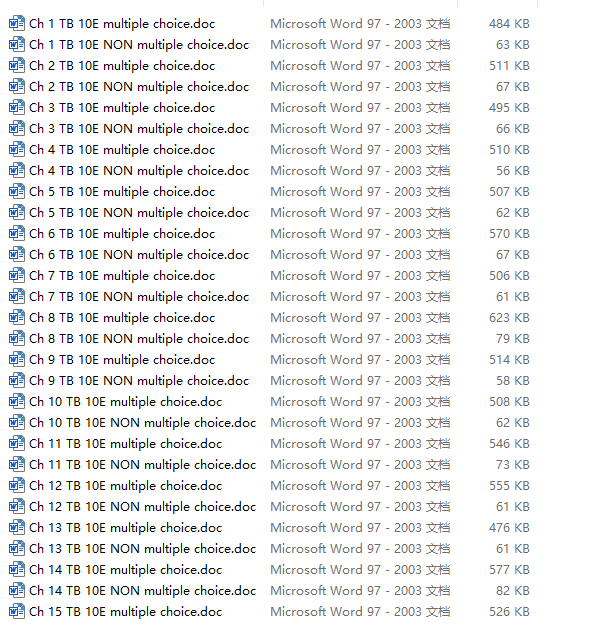Select file name Ch 12 TB 10E multiple choice.doc
The width and height of the screenshot is (605, 626).
[x=125, y=486]
